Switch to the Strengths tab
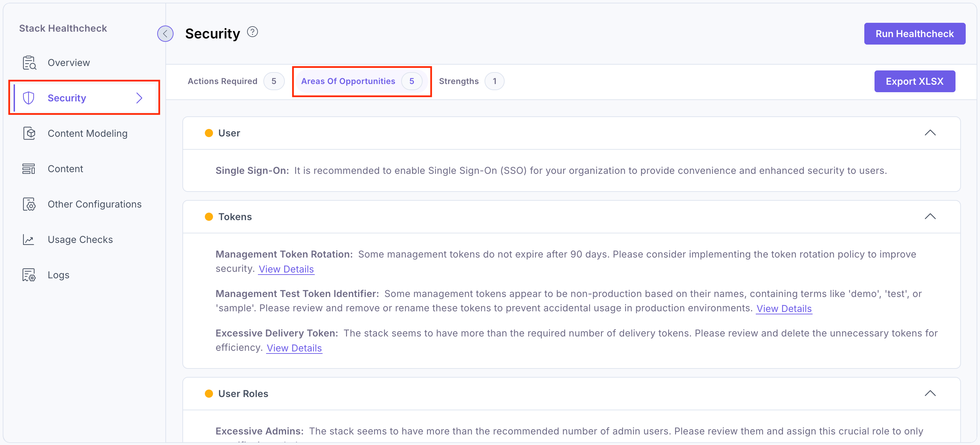The height and width of the screenshot is (445, 980). [458, 81]
